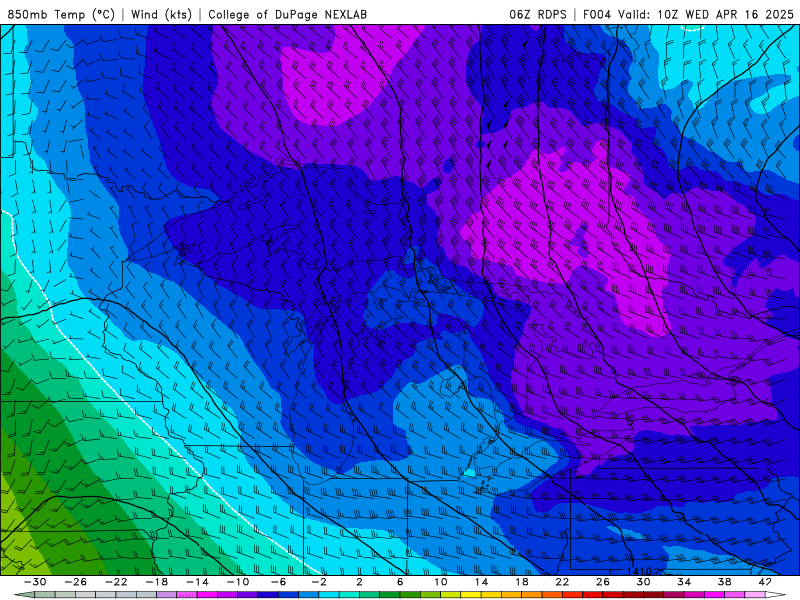
Task: Click the positive 2 legend value
Action: [359, 582]
